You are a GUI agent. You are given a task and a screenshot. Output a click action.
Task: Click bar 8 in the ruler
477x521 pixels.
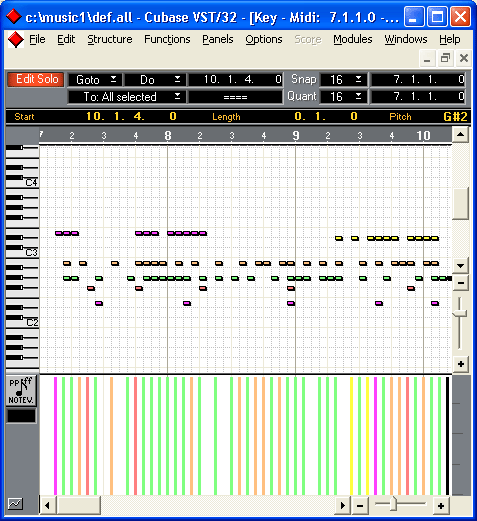click(168, 136)
